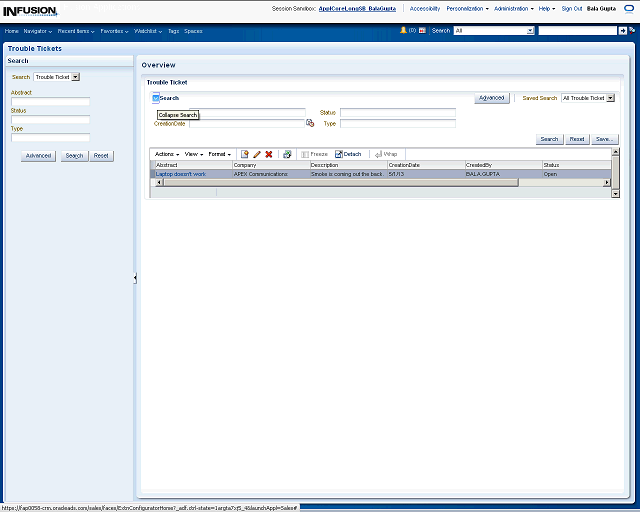Viewport: 640px width, 512px height.
Task: Click the Oracle logo icon beside Bala Gupta
Action: 629,9
